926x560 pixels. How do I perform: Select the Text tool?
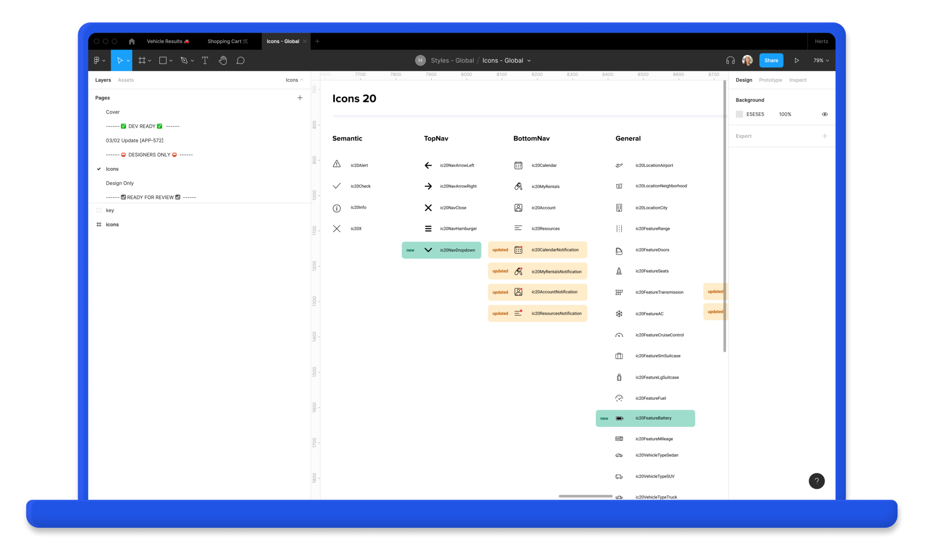tap(205, 60)
